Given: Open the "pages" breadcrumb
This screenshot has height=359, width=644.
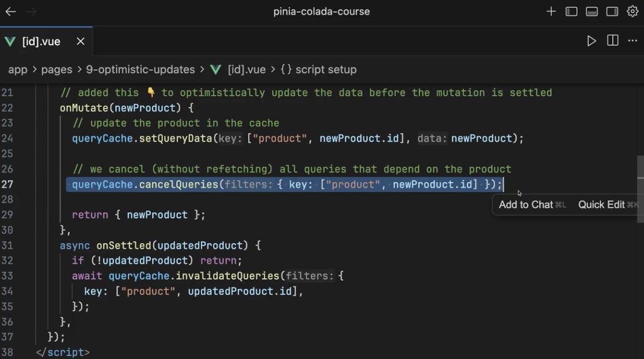Looking at the screenshot, I should point(57,69).
